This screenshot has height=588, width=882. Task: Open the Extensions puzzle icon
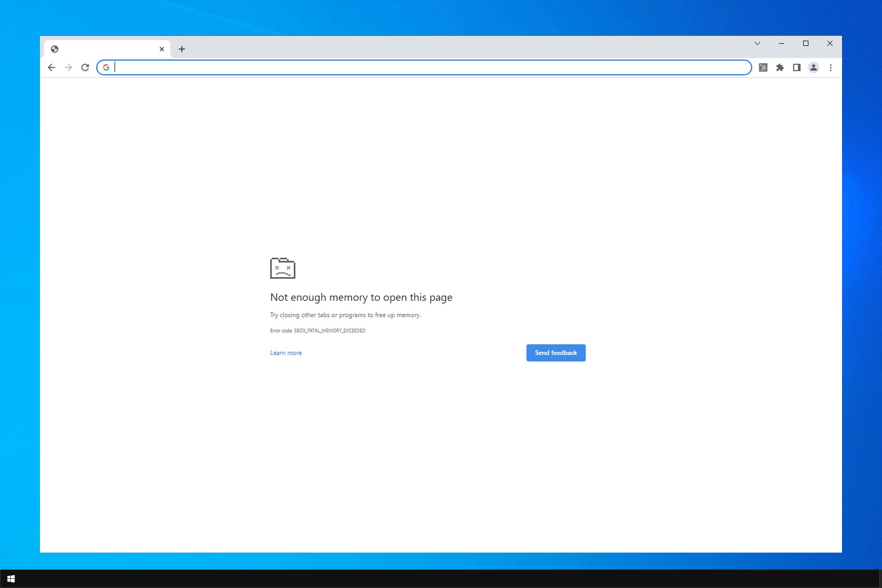point(780,68)
